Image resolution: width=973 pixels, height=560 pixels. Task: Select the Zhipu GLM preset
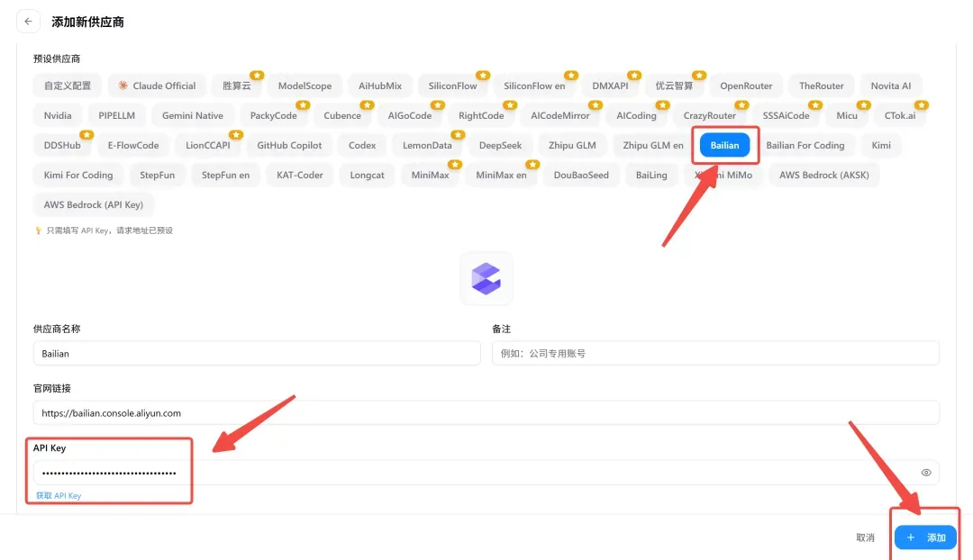click(572, 145)
